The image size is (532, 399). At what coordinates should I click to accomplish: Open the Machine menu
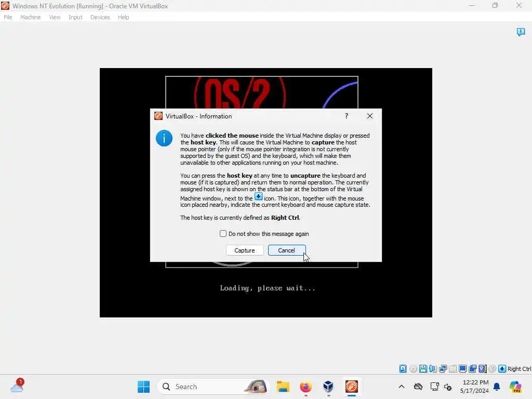(30, 17)
